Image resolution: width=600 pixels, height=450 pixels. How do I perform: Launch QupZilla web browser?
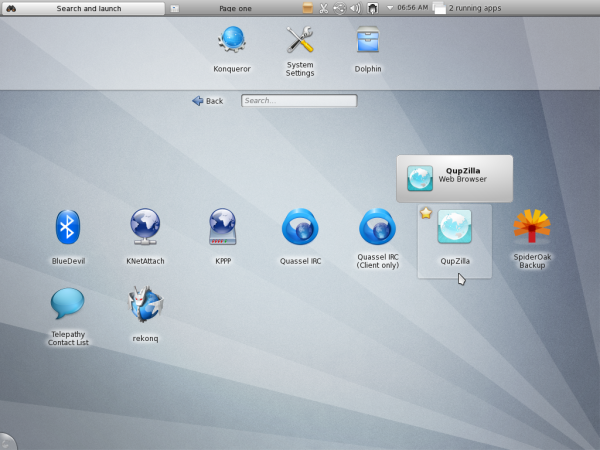(455, 240)
